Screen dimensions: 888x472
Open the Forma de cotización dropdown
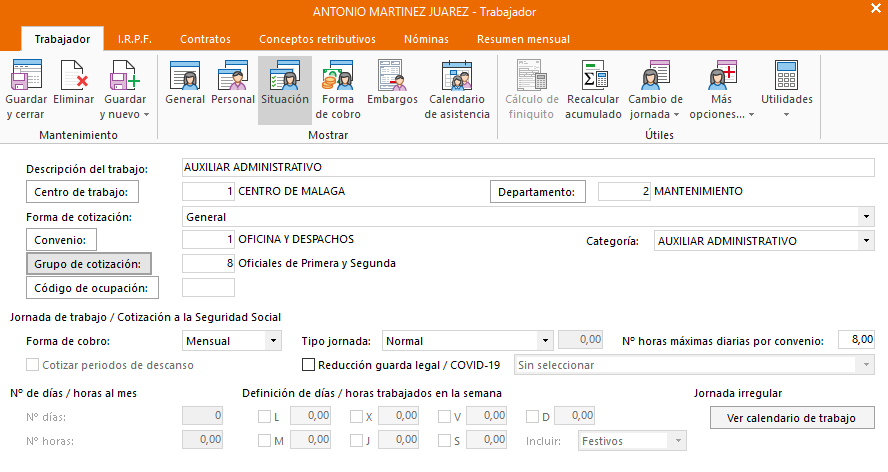[865, 217]
